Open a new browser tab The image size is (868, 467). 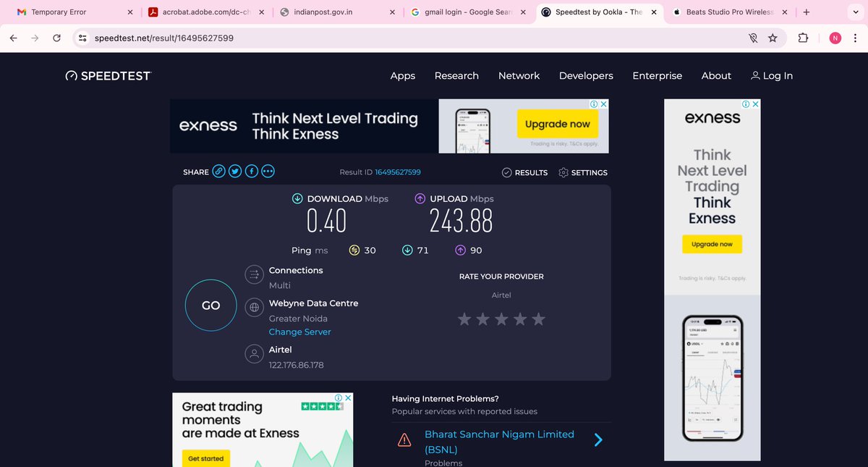(x=807, y=12)
